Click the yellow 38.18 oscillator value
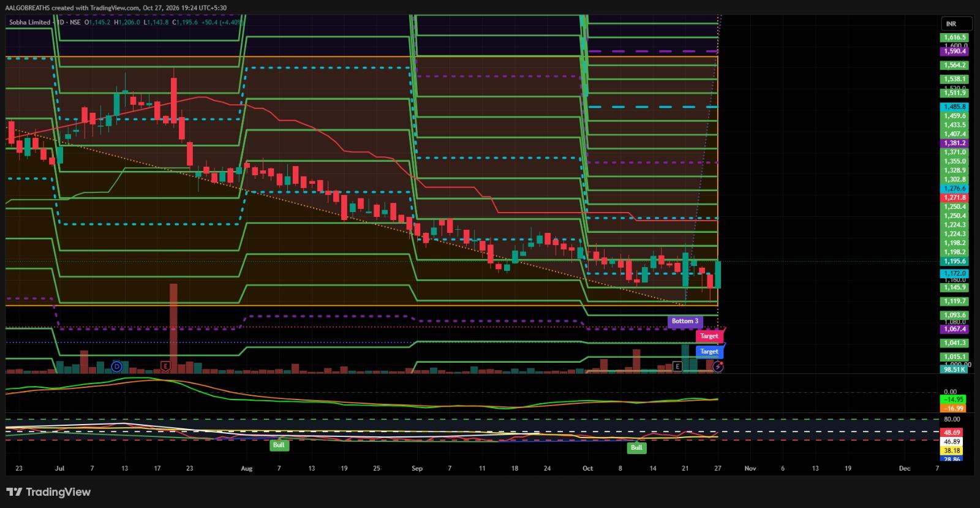This screenshot has width=980, height=508. [x=952, y=450]
